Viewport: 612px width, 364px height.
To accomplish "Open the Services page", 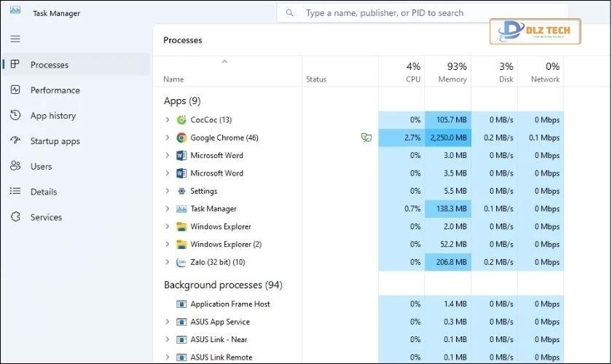I will coord(76,217).
